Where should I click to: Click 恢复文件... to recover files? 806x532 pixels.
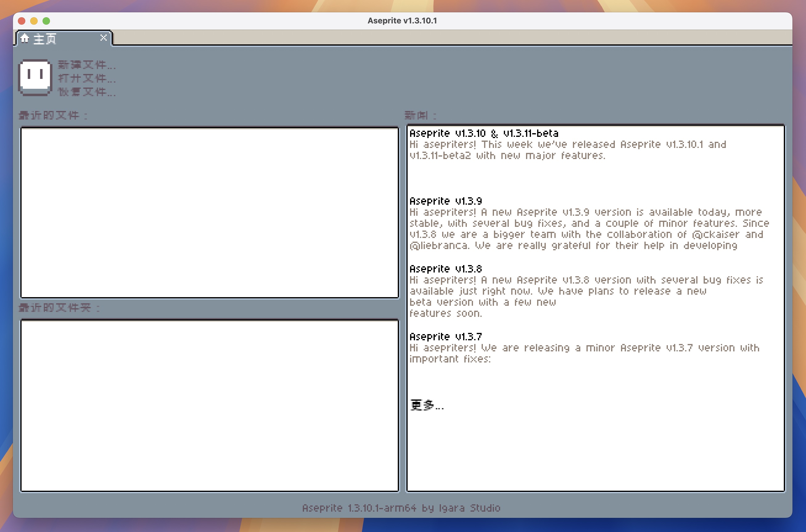click(87, 92)
